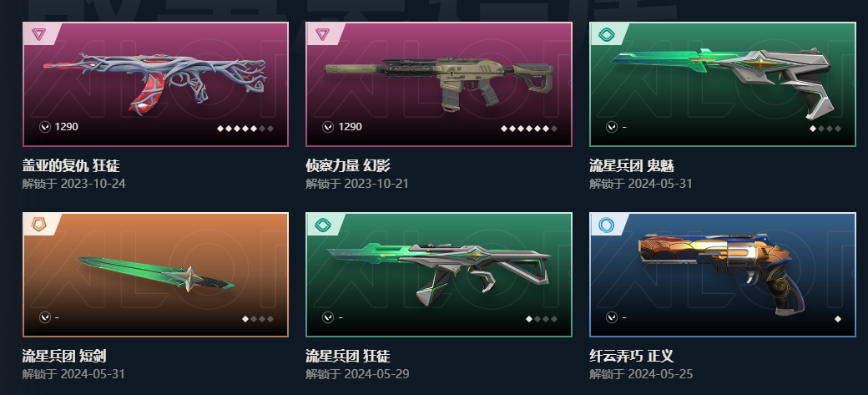
Task: Click the VP currency icon beside 1290 on 盖亚的复仇
Action: click(x=45, y=127)
